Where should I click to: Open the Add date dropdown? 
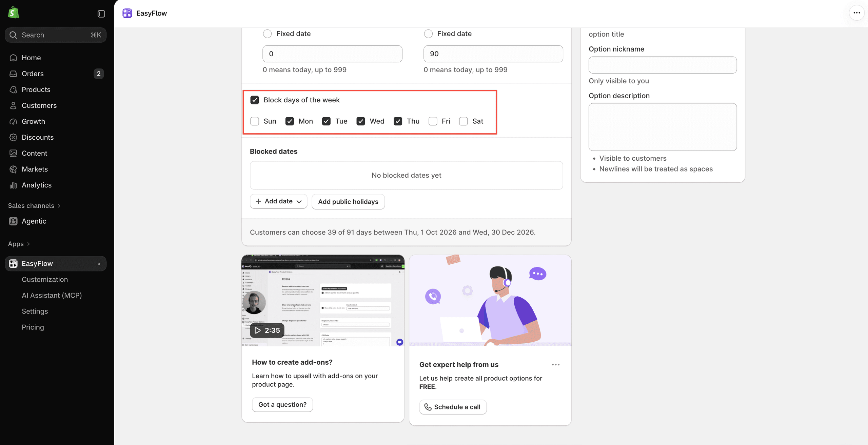click(x=278, y=201)
